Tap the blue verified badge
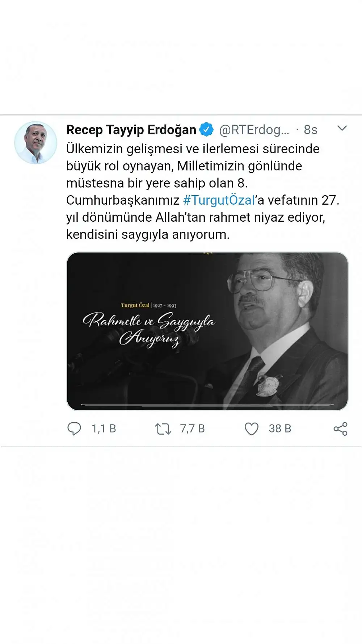 tap(206, 130)
